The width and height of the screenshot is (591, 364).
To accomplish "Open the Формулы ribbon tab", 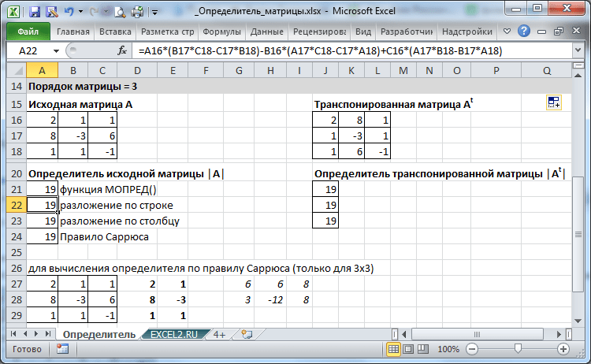I will pyautogui.click(x=222, y=32).
